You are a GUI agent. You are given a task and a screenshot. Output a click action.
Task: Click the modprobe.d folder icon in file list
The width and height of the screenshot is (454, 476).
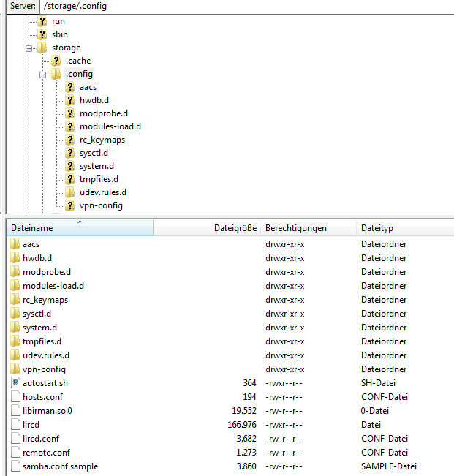click(15, 272)
